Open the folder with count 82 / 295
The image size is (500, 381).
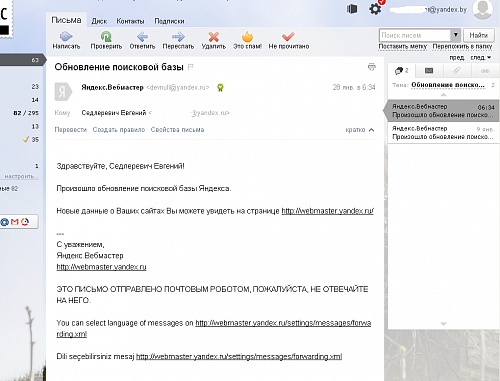[x=26, y=113]
